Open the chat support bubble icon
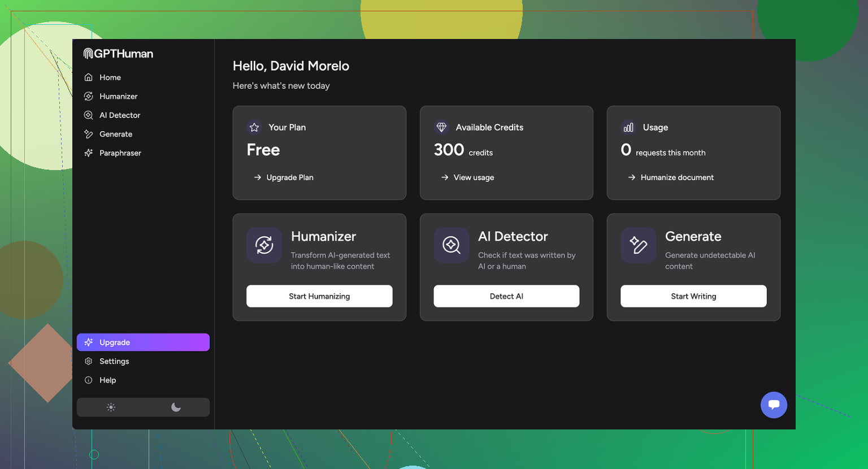 (774, 405)
